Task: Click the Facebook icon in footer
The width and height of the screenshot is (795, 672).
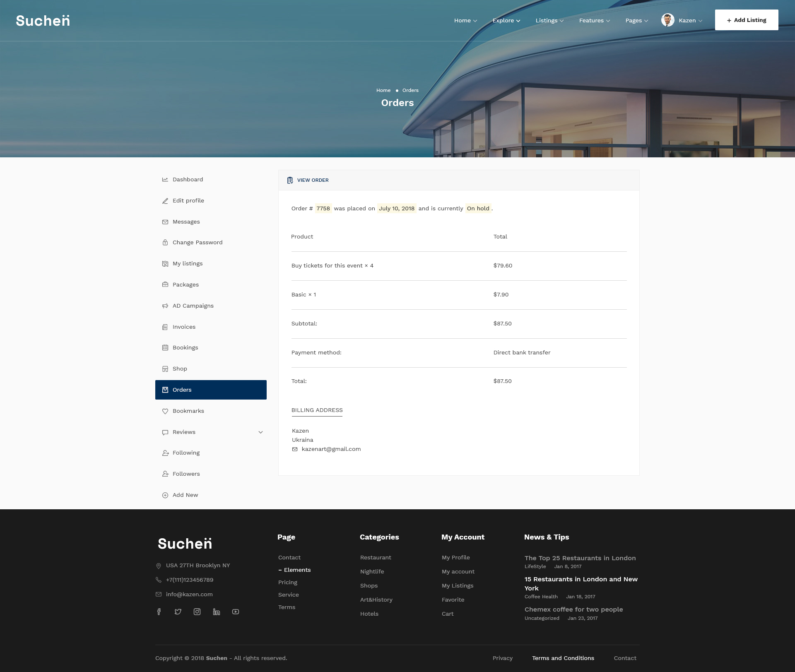Action: point(159,612)
